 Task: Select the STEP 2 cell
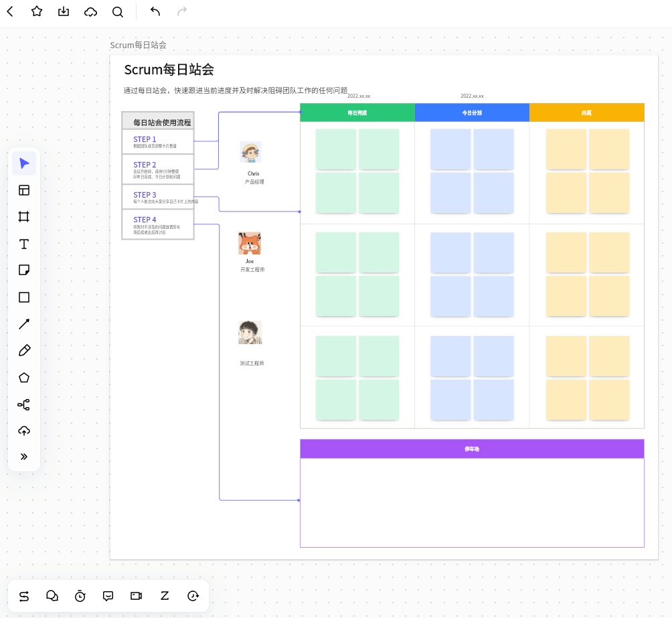[158, 170]
